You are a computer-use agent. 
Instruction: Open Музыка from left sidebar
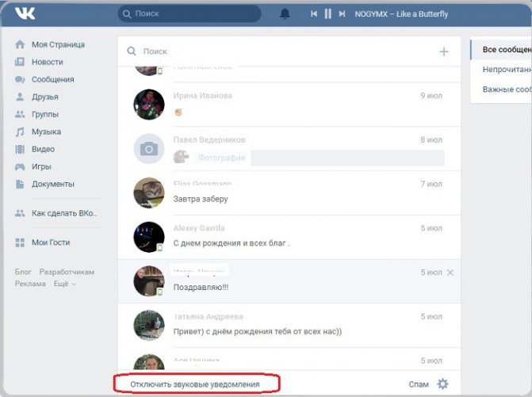pyautogui.click(x=46, y=132)
